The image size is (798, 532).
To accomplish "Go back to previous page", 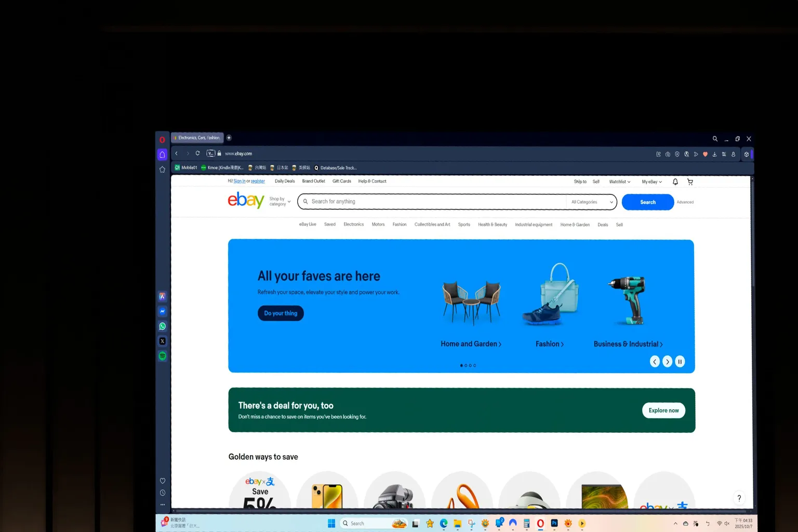I will pyautogui.click(x=177, y=153).
